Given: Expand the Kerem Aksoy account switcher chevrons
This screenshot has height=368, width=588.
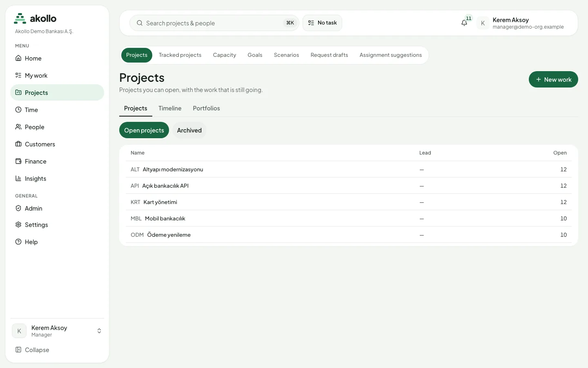Looking at the screenshot, I should (99, 331).
